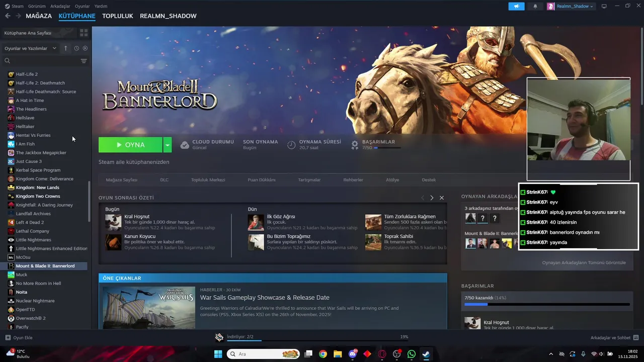Image resolution: width=644 pixels, height=362 pixels.
Task: Go to the MAĞAZA tab
Action: pos(39,16)
